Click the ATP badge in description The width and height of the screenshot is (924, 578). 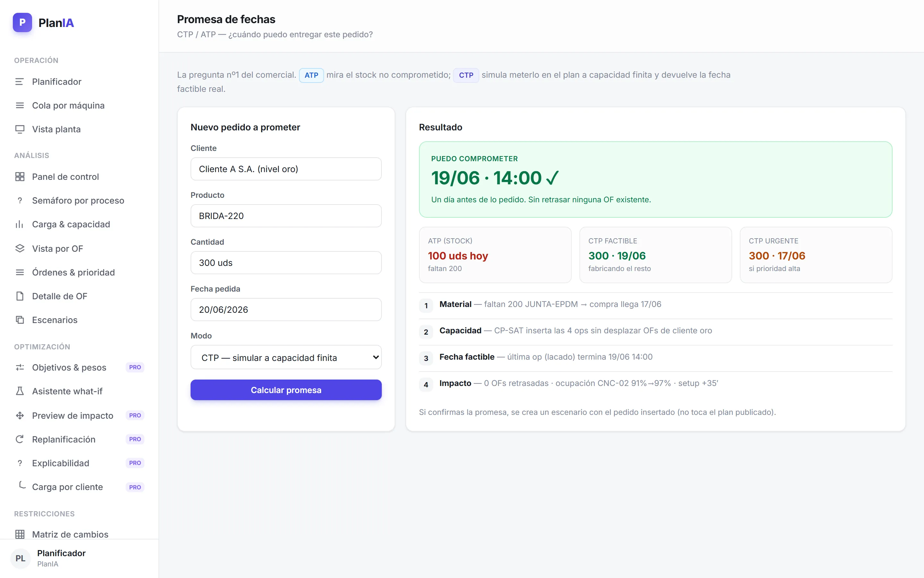coord(311,75)
